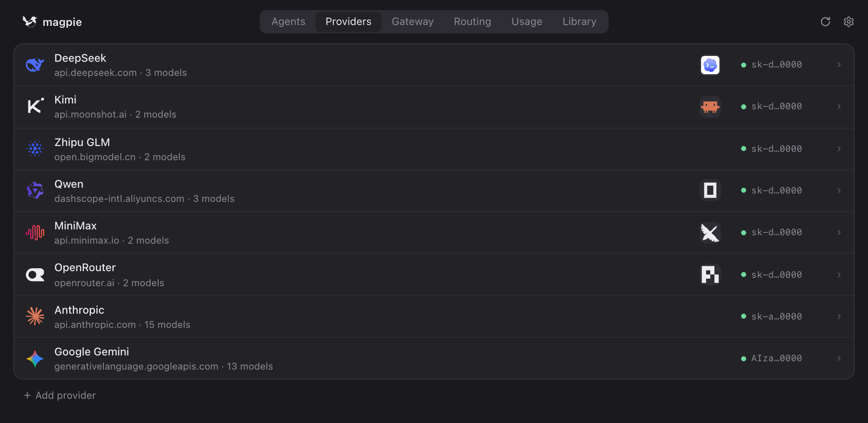
Task: Click MiniMax key sk-d…0000
Action: (x=777, y=232)
